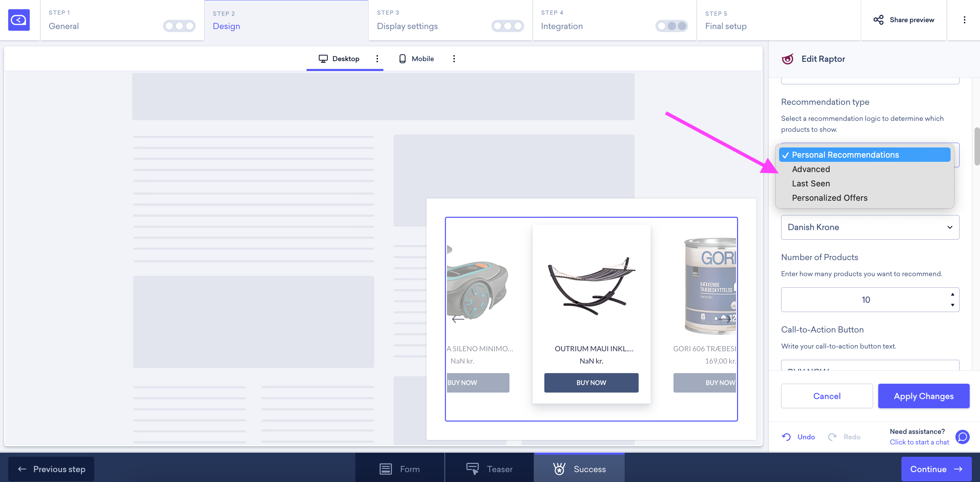Click the 169,00 kr. price text

tap(721, 361)
